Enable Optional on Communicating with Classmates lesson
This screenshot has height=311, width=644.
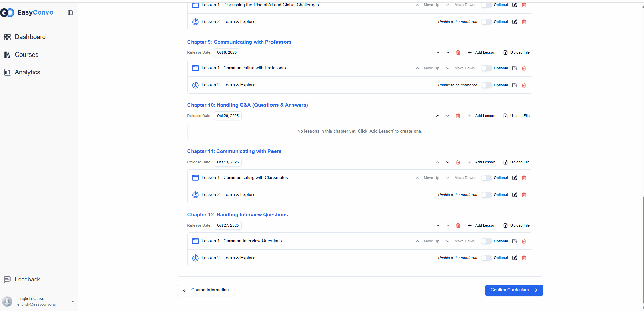coord(486,178)
